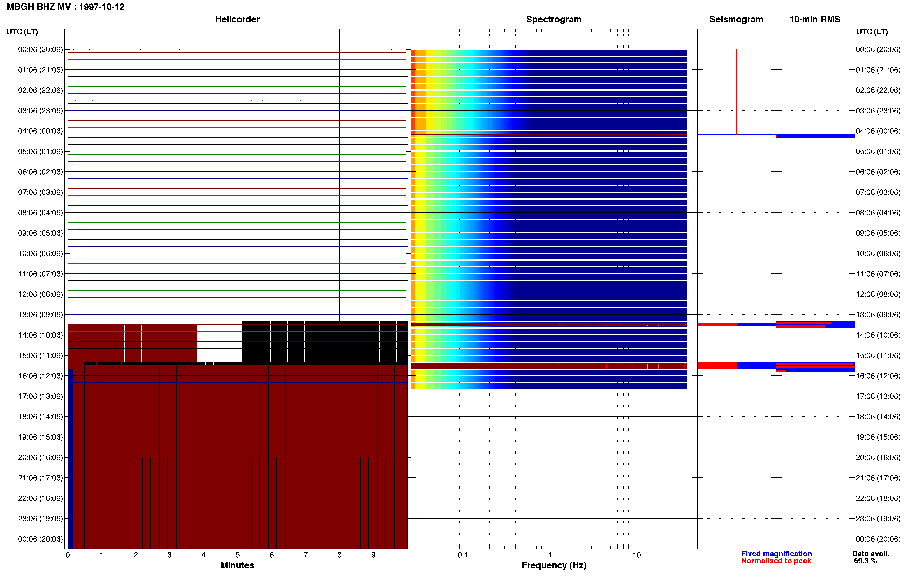This screenshot has height=578, width=924.
Task: Click the 'Fixed magnification' legend text
Action: (x=776, y=554)
